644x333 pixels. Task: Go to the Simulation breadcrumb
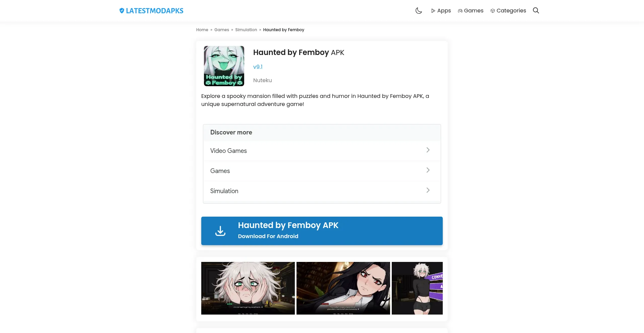246,30
